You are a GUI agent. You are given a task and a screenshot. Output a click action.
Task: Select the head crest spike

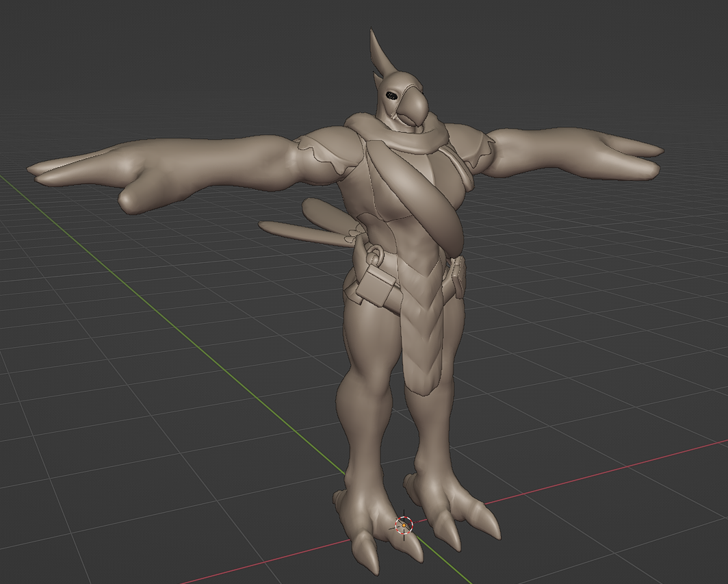[380, 53]
